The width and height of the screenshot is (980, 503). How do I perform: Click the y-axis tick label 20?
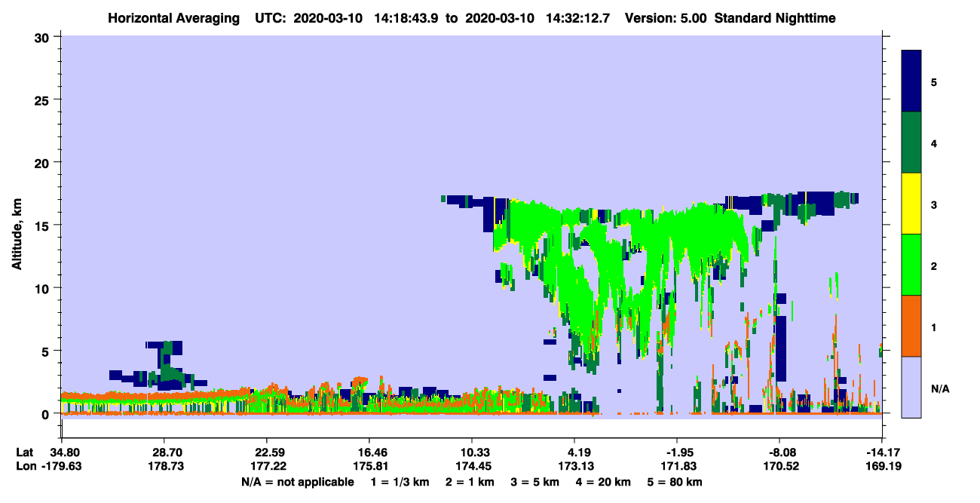click(44, 162)
